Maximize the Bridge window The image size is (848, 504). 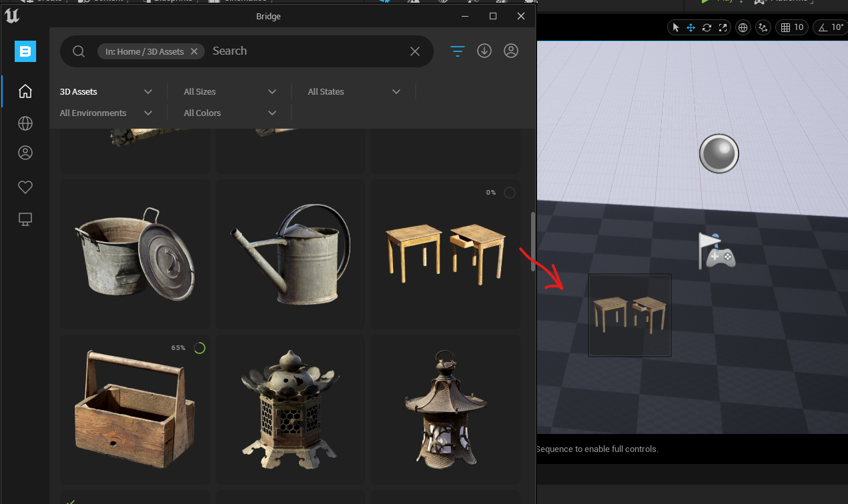(493, 16)
